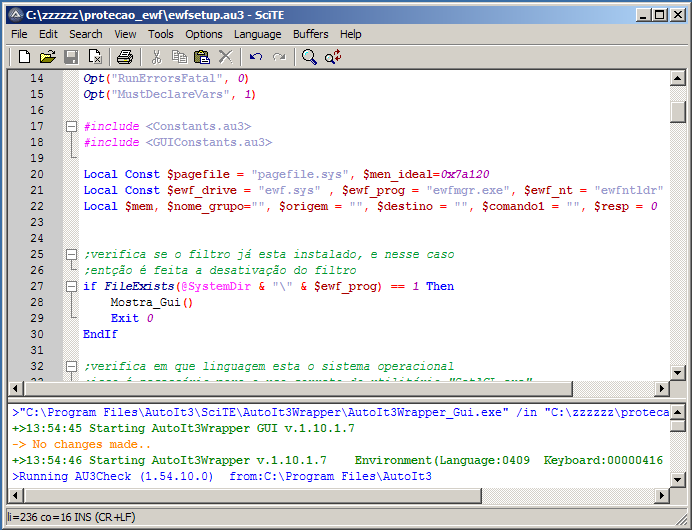
Task: Click the Close file toolbar icon
Action: coord(94,56)
